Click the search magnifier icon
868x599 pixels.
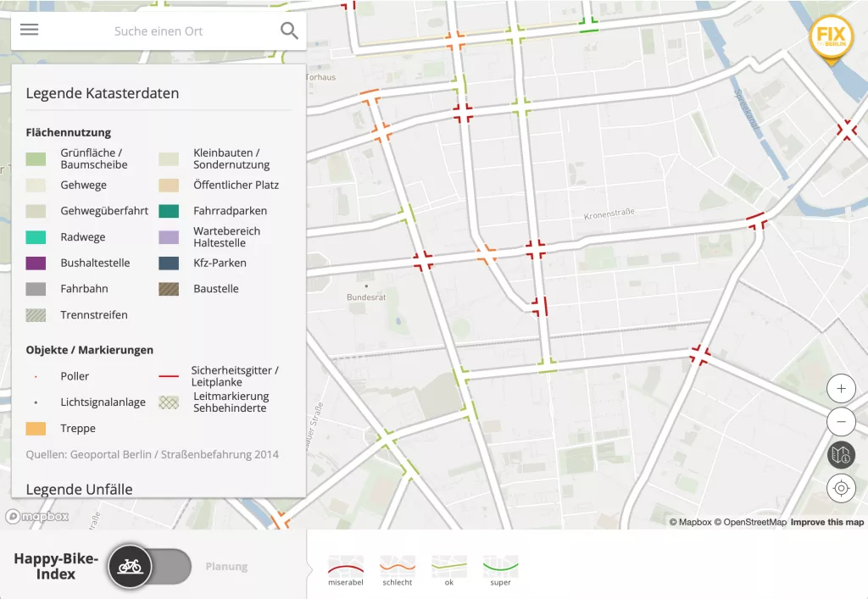pos(289,30)
